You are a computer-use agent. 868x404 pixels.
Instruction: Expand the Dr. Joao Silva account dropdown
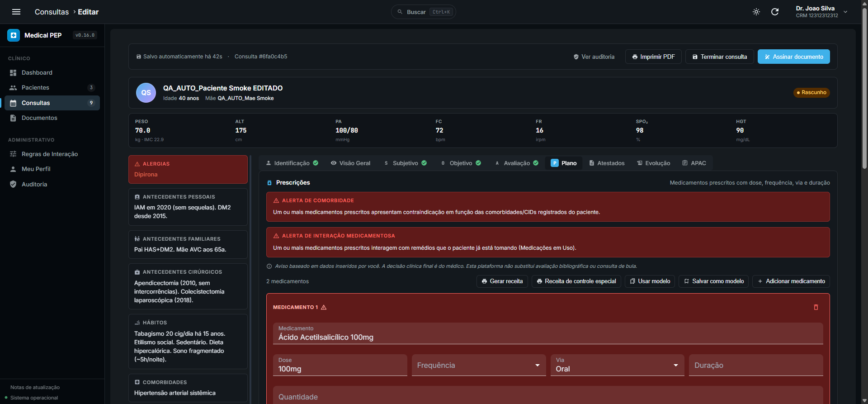coord(821,12)
